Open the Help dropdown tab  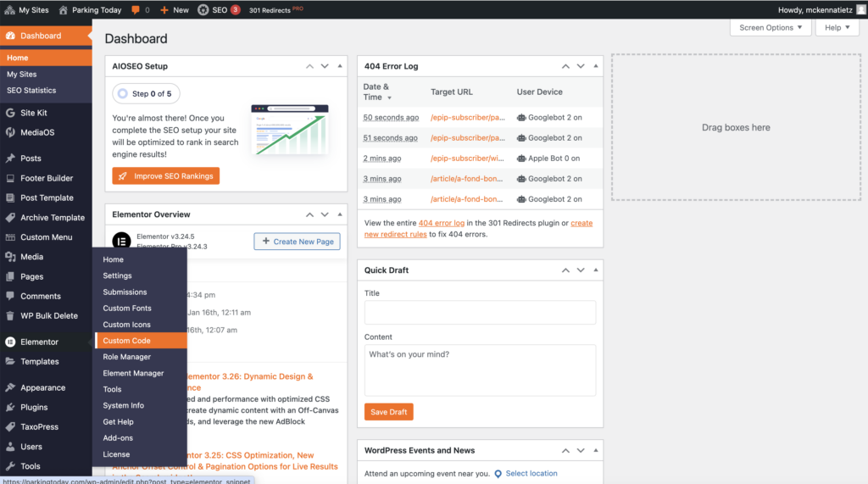[837, 28]
